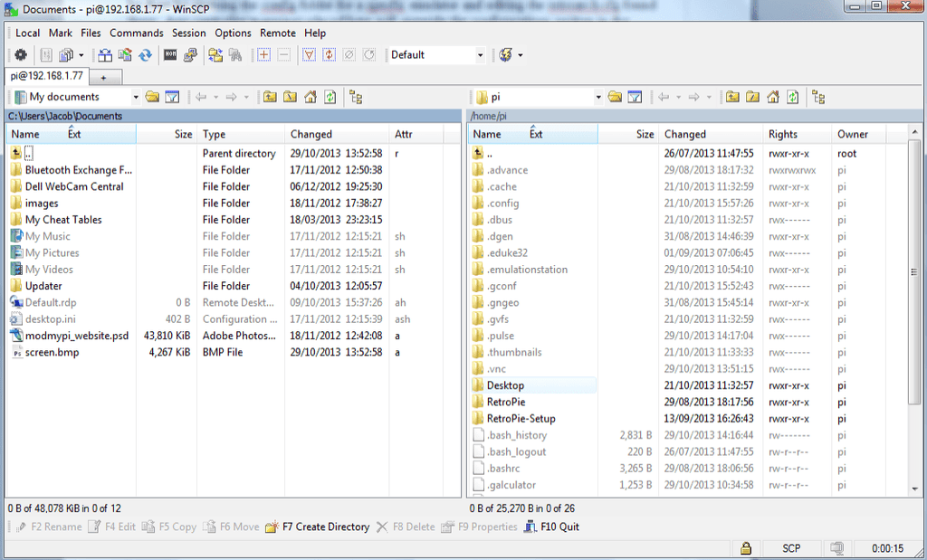Toggle the filter icon on the local panel
Image resolution: width=927 pixels, height=560 pixels.
(x=172, y=97)
